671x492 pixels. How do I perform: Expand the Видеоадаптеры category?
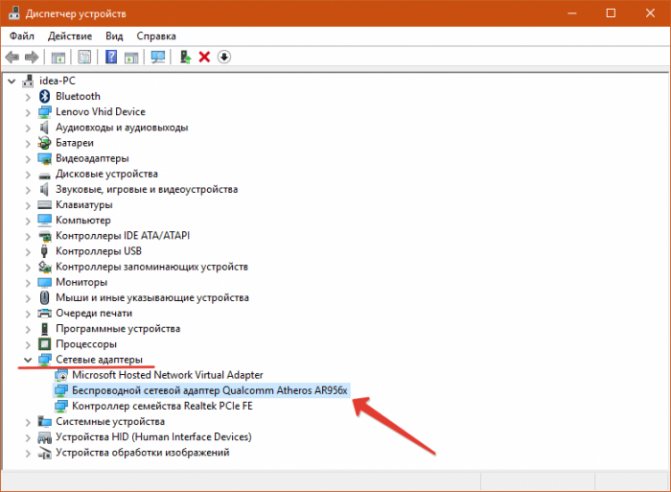pyautogui.click(x=28, y=159)
